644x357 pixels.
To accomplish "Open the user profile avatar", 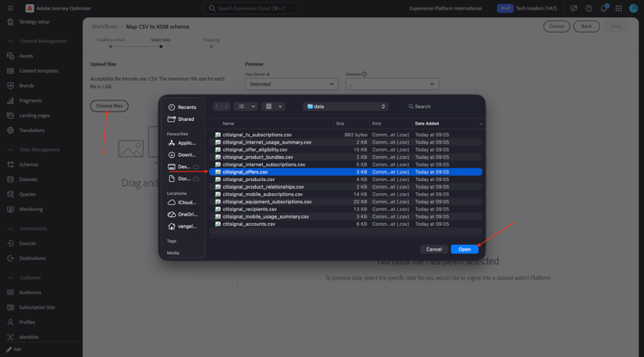I will point(634,9).
